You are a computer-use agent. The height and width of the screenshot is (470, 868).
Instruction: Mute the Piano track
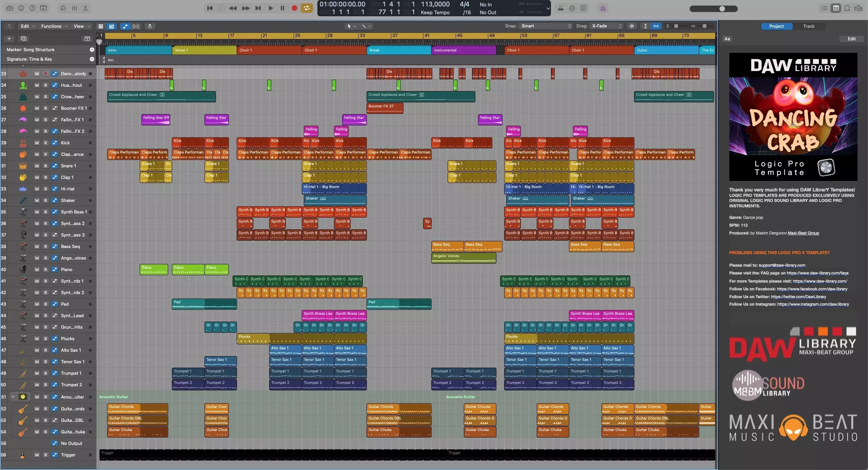click(x=37, y=269)
